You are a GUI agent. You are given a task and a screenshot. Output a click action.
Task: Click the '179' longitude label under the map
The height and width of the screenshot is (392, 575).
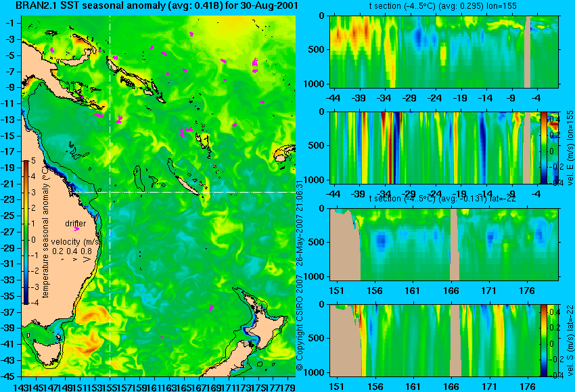[288, 387]
